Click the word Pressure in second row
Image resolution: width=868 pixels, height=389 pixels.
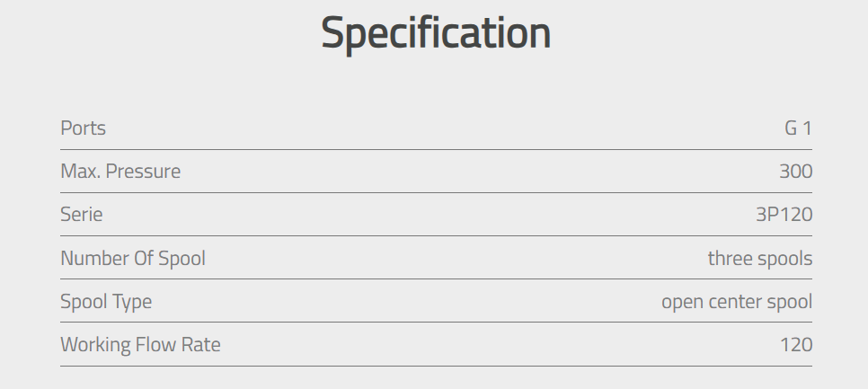pos(143,171)
